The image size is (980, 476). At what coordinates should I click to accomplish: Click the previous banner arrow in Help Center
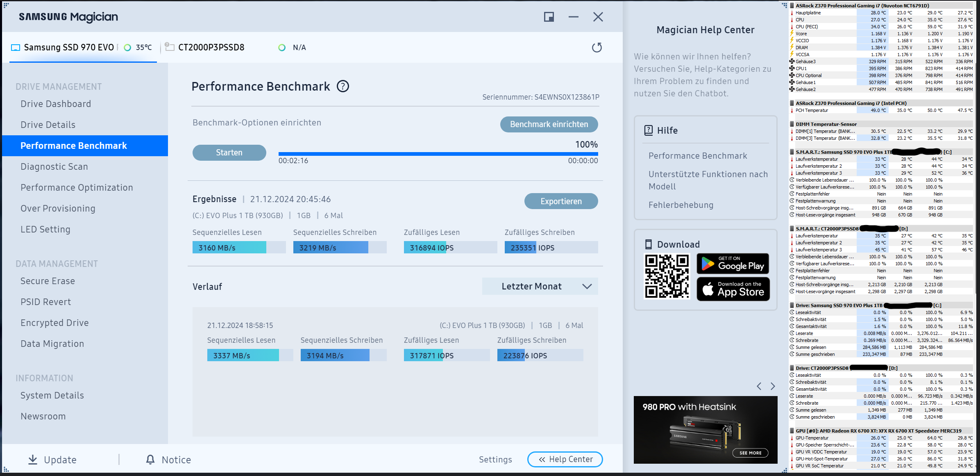click(759, 386)
